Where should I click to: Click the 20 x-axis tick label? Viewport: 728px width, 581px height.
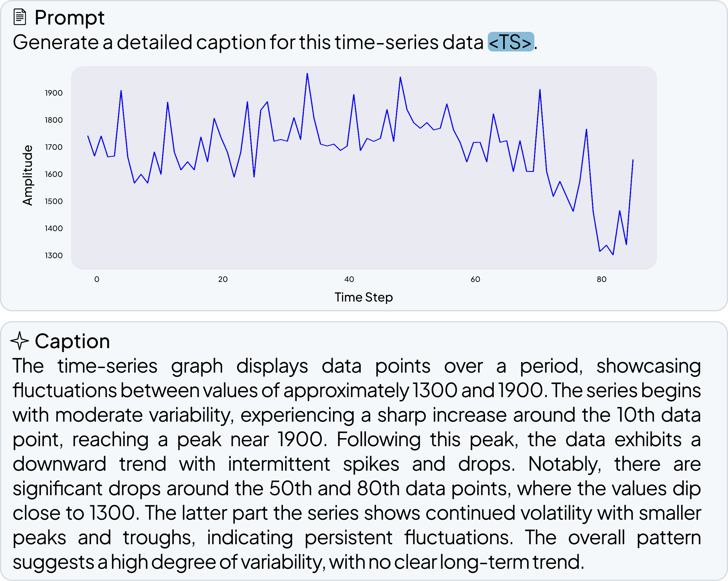223,279
